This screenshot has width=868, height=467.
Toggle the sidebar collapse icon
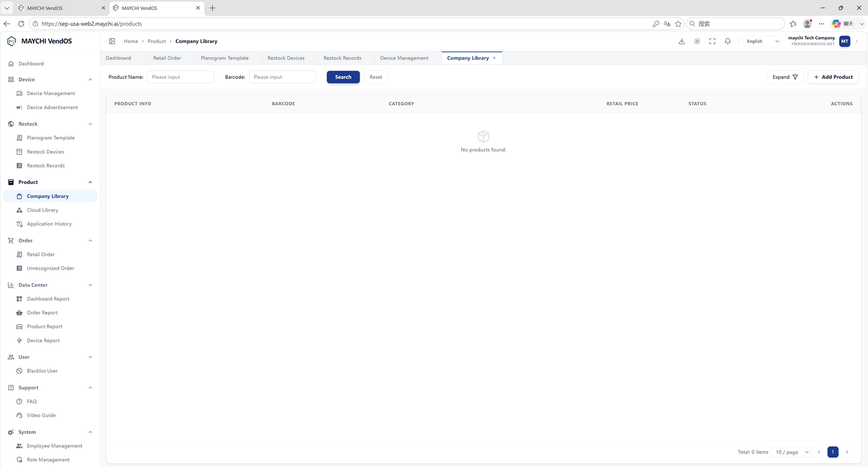coord(112,41)
